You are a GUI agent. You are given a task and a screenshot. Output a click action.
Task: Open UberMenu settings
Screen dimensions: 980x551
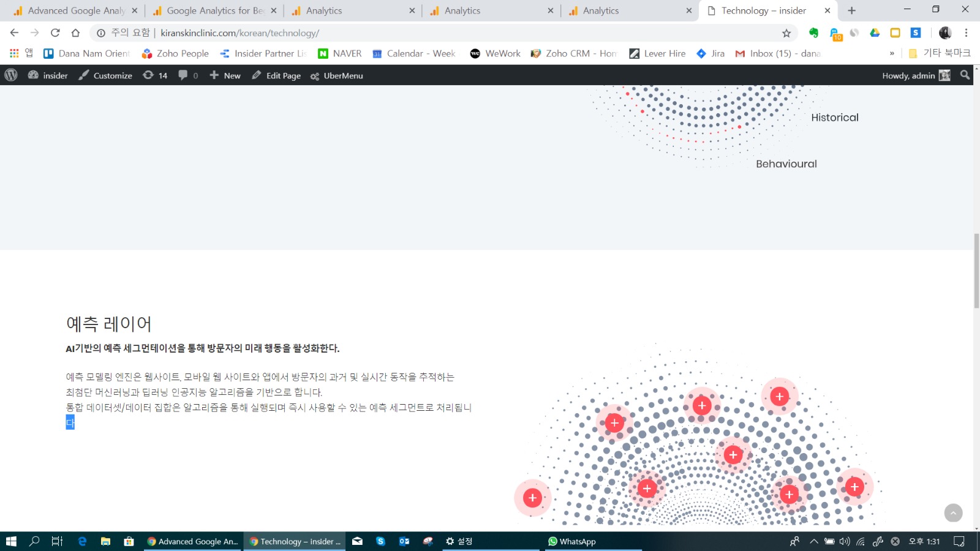click(x=337, y=75)
